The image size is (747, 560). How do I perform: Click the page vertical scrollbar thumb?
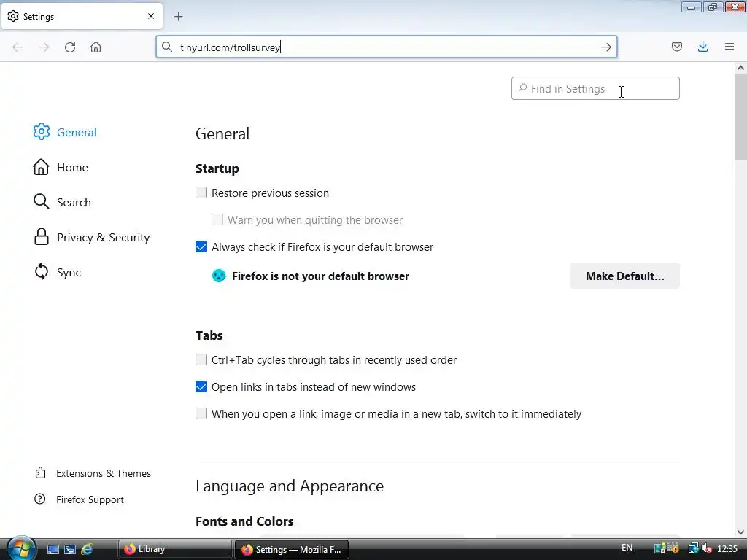click(x=740, y=117)
